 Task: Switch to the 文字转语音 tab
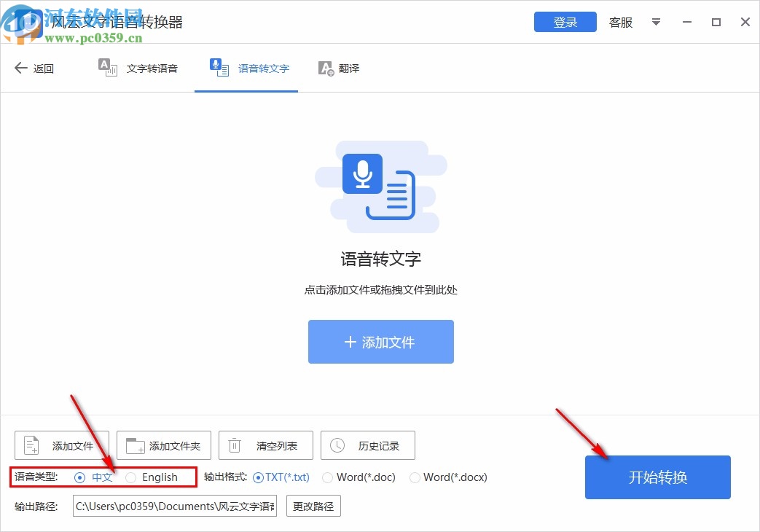(x=138, y=68)
